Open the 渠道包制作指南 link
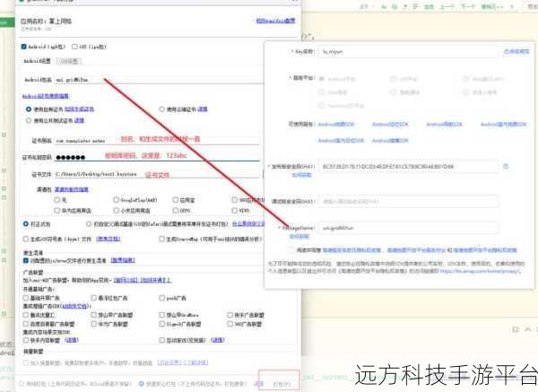 [x=72, y=189]
